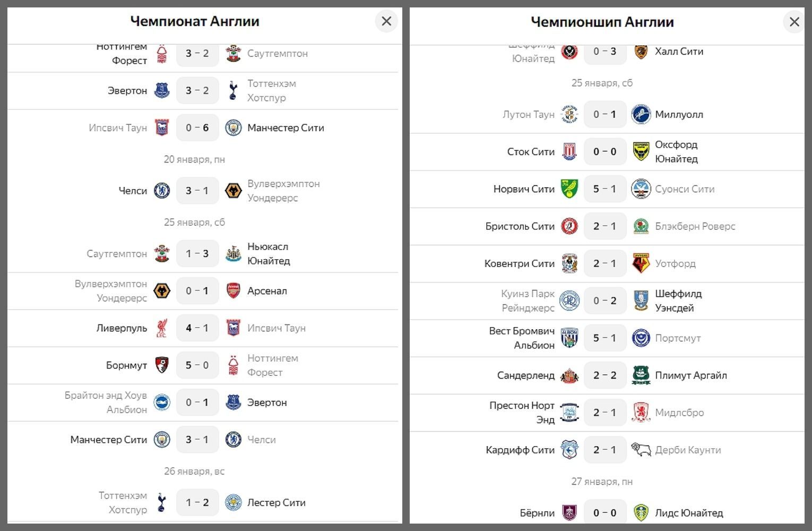
Task: Click the Сток Сити team name
Action: pos(531,152)
